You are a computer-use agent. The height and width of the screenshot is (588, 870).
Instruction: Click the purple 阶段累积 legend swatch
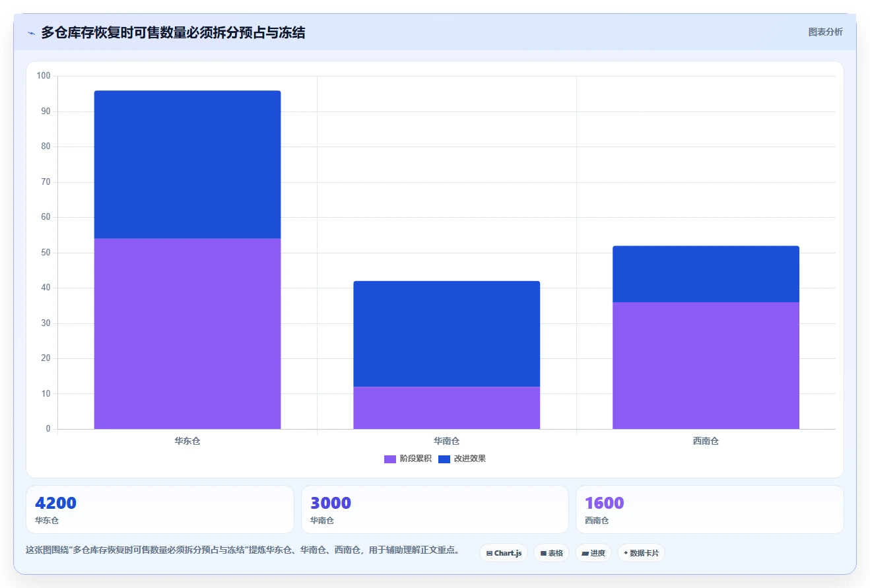click(390, 459)
